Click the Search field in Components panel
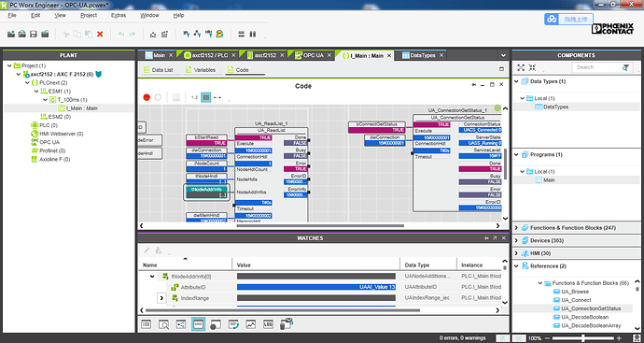The image size is (644, 343). pos(597,67)
